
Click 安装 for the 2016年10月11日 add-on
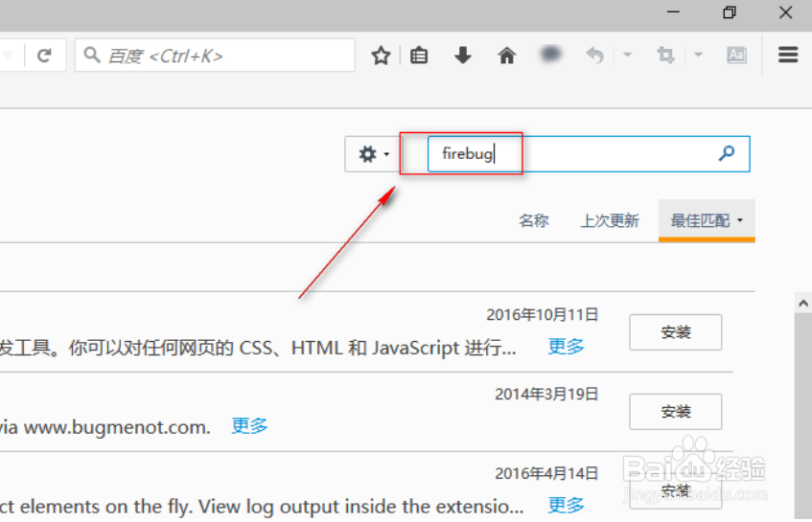[675, 332]
